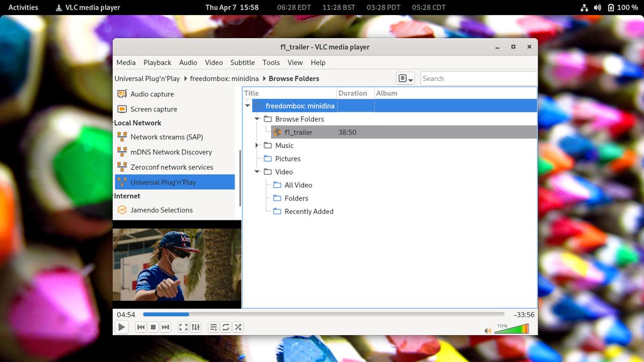Toggle fullscreen video mode
Viewport: 644px width, 362px height.
click(x=183, y=327)
